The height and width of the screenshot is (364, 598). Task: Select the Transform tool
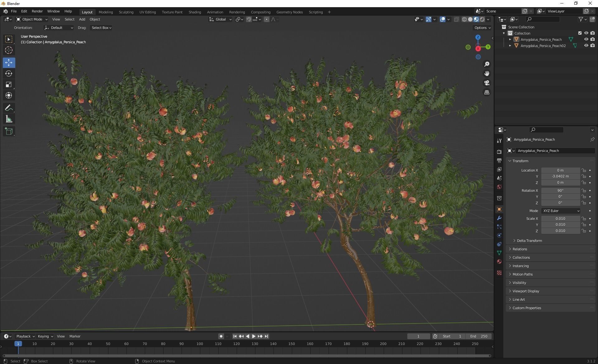pyautogui.click(x=9, y=95)
